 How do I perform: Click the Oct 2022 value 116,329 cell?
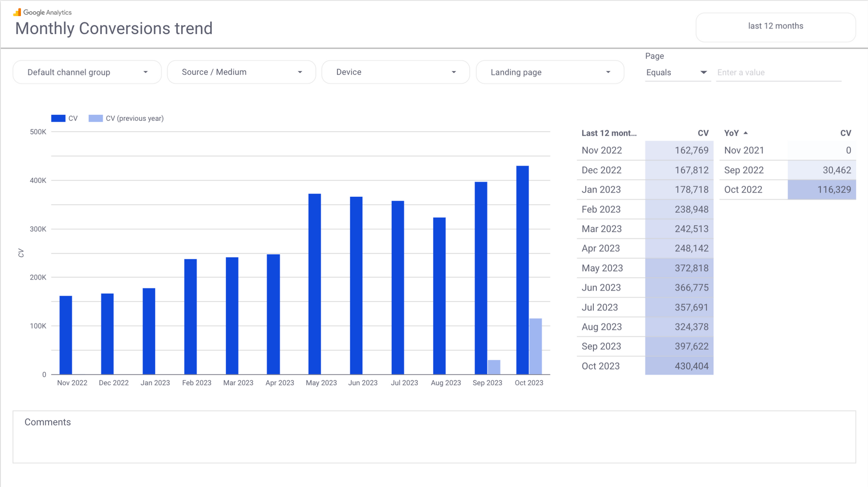click(822, 190)
